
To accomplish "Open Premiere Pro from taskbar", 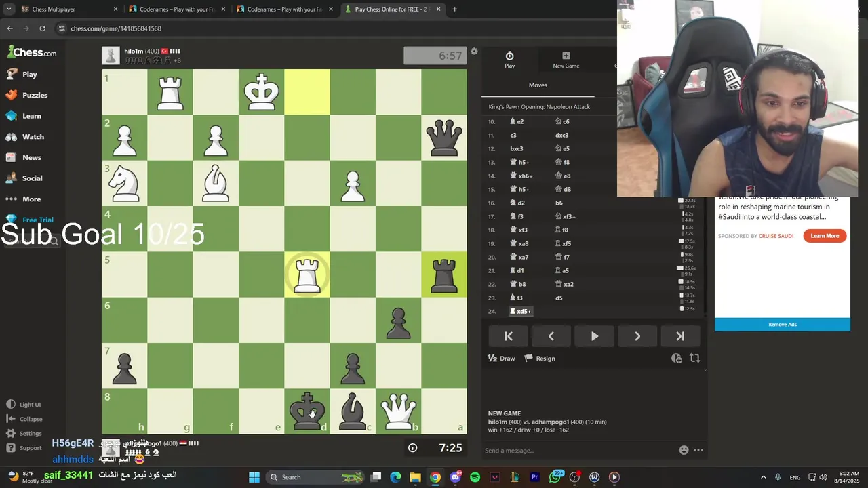I will (534, 477).
